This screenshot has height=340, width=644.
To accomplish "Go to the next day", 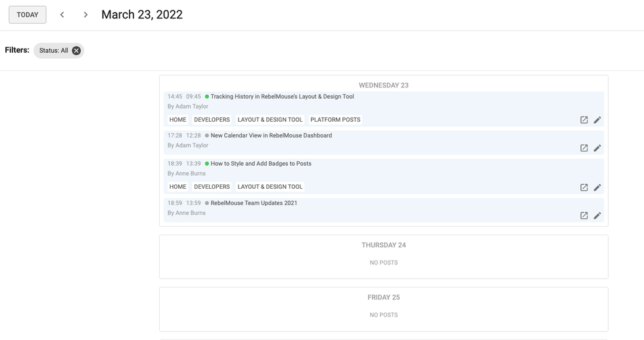I will point(85,14).
